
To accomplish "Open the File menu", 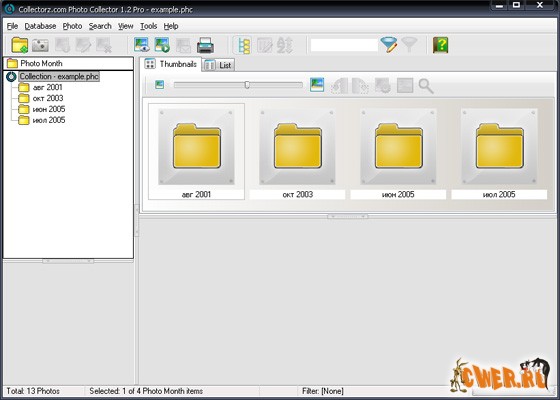I will coord(12,26).
